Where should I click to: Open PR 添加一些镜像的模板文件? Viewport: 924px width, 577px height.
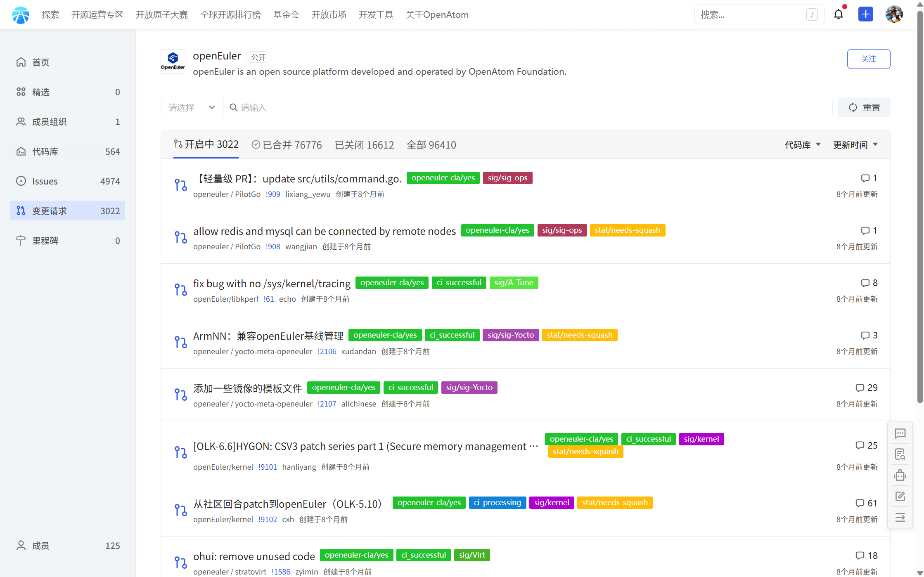(x=248, y=388)
